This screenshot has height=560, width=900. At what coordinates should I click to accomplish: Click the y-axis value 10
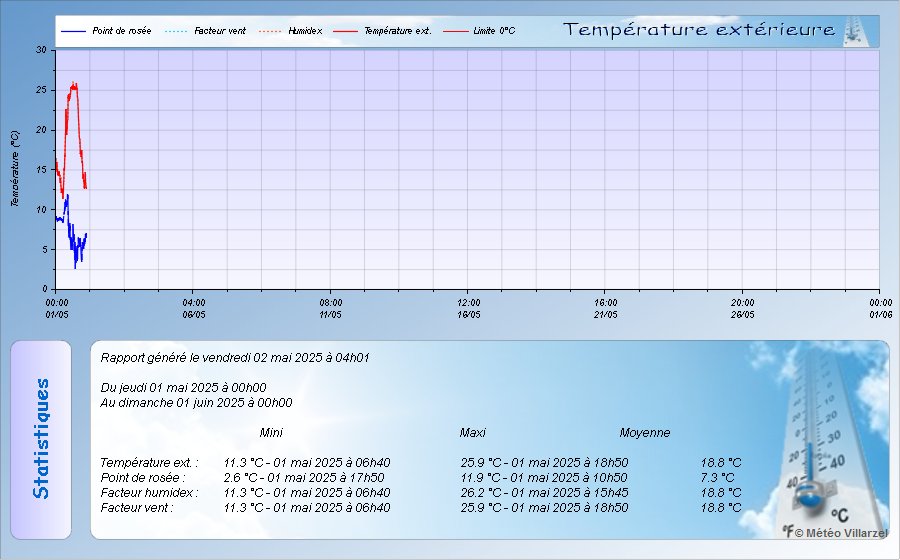(x=41, y=209)
